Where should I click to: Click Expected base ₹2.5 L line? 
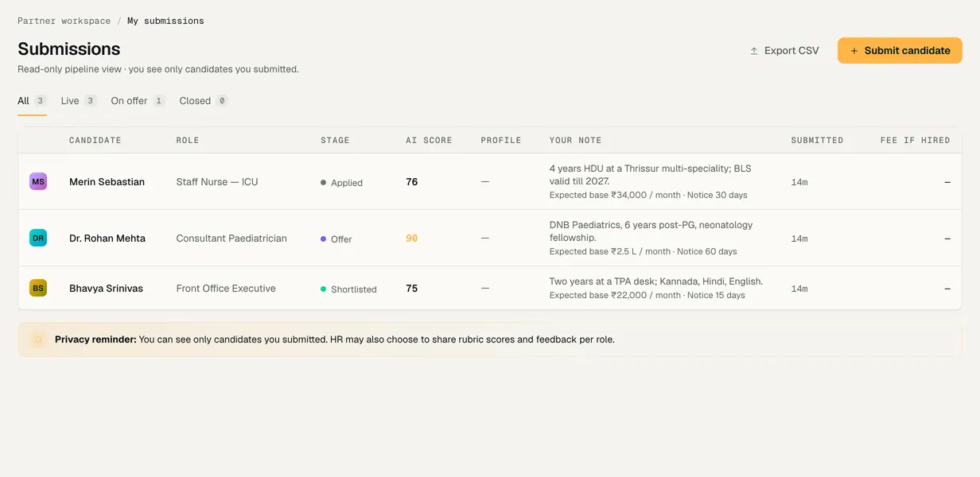point(644,251)
